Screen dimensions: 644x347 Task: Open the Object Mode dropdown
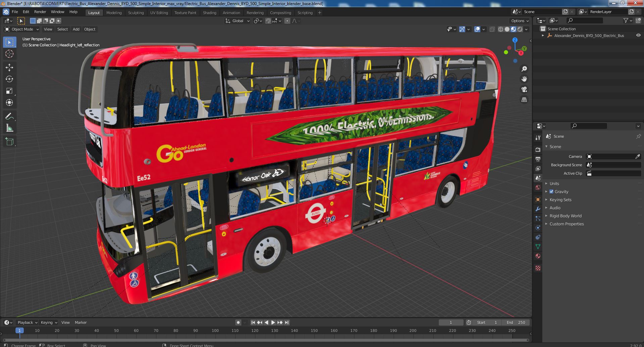[22, 29]
